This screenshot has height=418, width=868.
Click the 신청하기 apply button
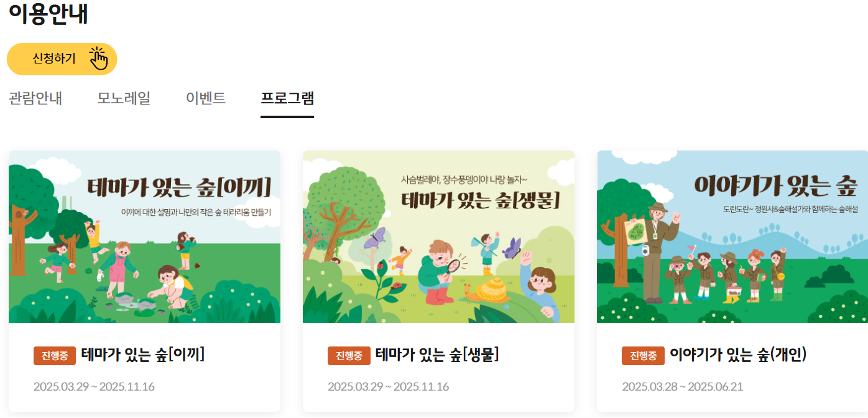(62, 59)
